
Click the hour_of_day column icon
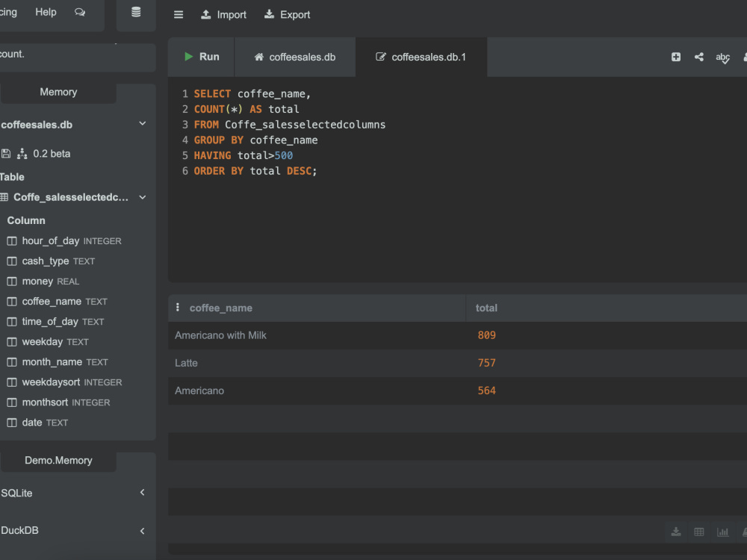(12, 241)
